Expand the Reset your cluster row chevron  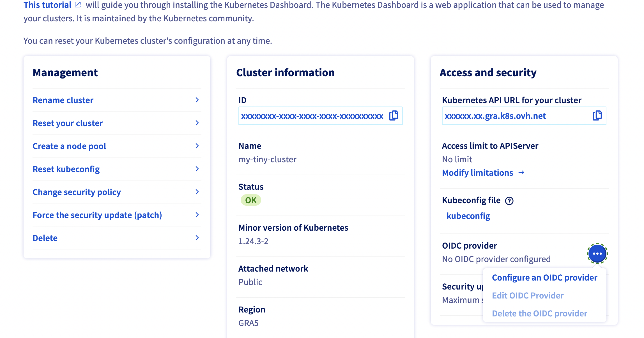[197, 123]
